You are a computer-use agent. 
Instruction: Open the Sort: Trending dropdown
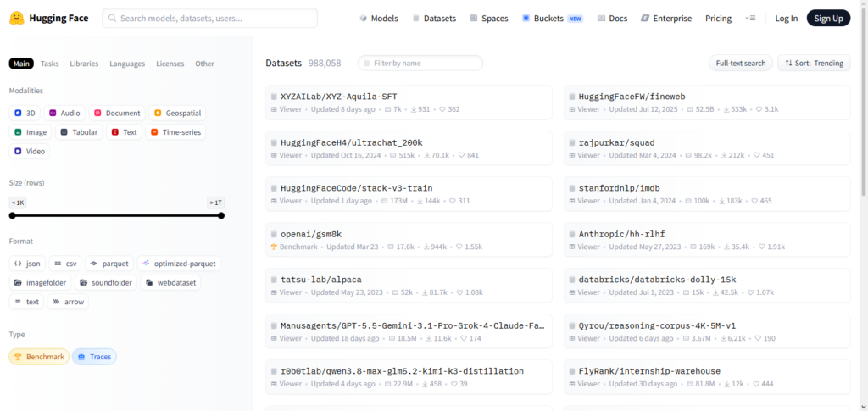(814, 63)
